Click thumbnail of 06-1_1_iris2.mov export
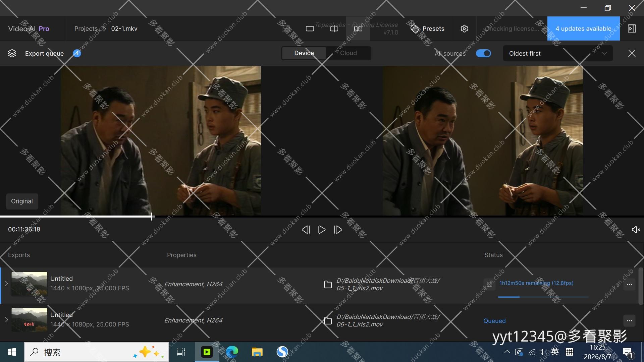The width and height of the screenshot is (644, 362). 29,320
